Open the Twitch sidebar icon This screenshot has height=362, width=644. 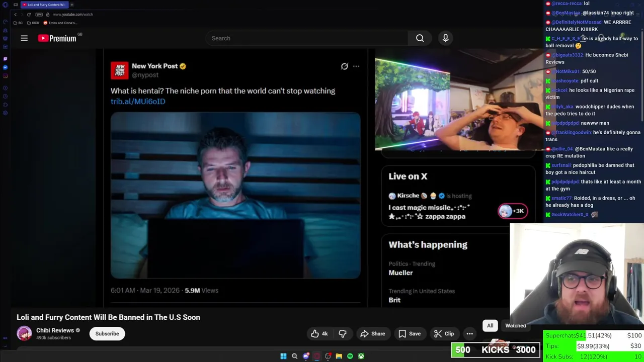5,58
